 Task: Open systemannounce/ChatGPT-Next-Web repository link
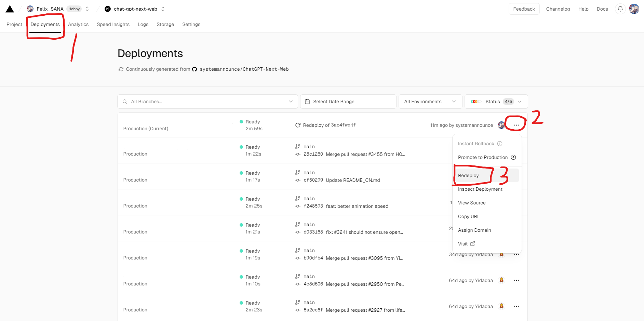[x=244, y=69]
